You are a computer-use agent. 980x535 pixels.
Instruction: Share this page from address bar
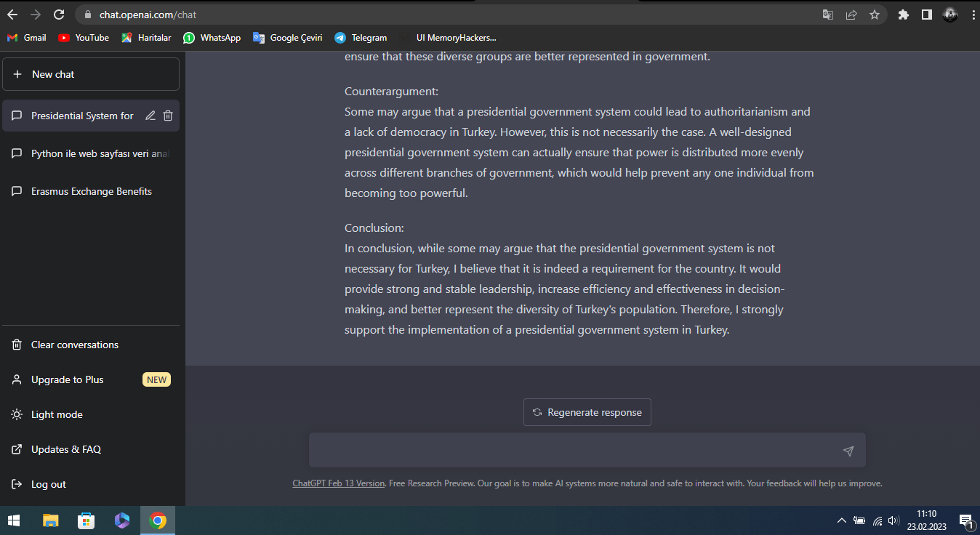[x=851, y=15]
